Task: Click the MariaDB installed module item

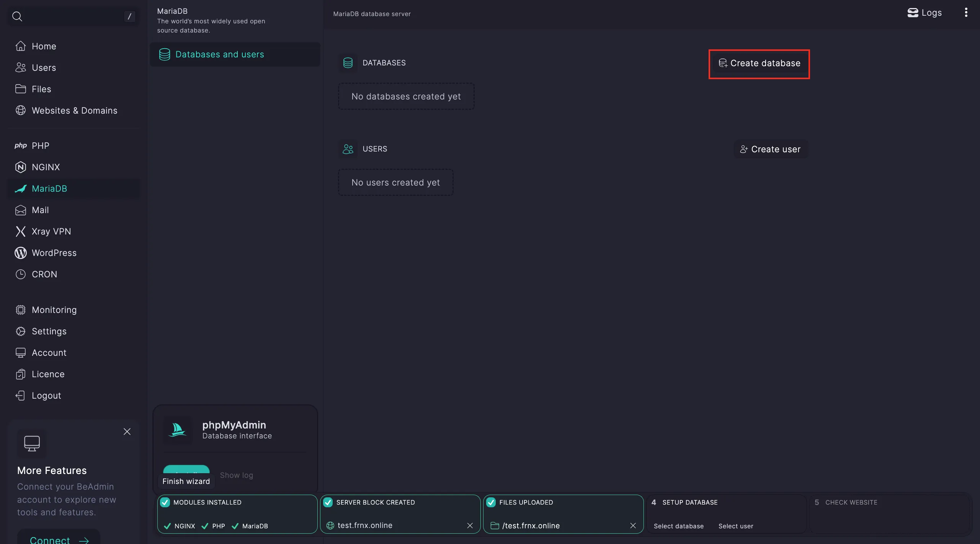Action: (x=250, y=526)
